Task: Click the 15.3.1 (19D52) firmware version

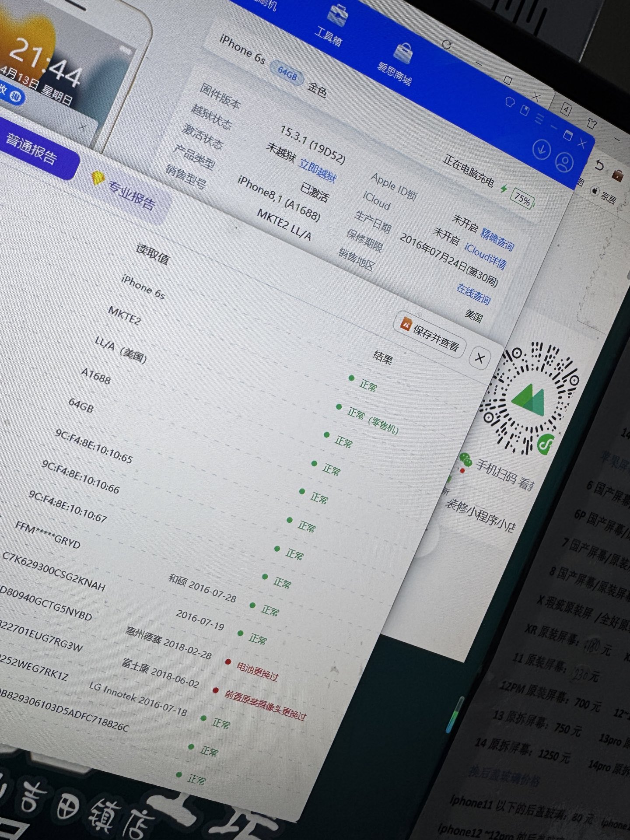Action: [x=313, y=144]
